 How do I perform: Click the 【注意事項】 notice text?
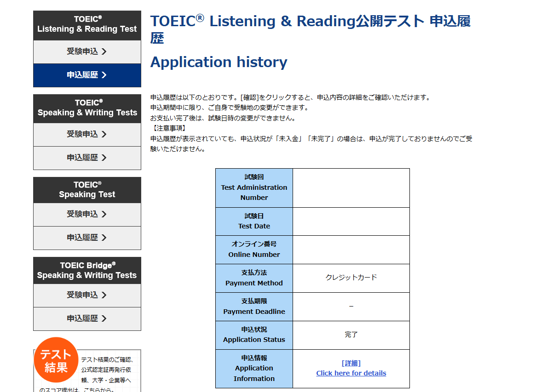(x=169, y=128)
